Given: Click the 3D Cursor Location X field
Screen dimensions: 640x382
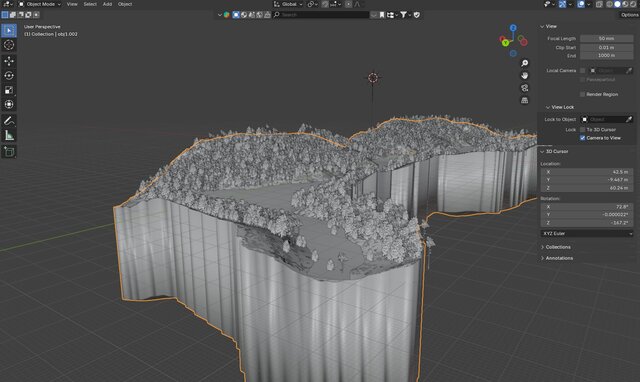Looking at the screenshot, I should click(x=587, y=172).
